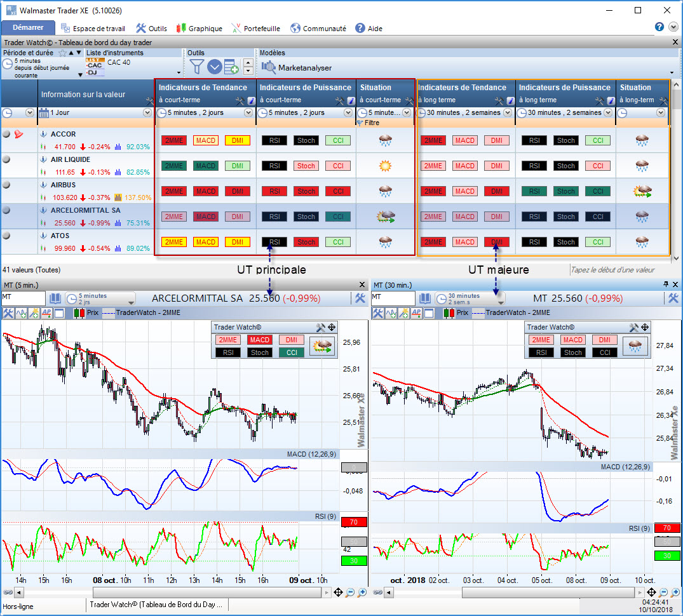Image resolution: width=683 pixels, height=616 pixels.
Task: Select the AIR LIQUIDE instrument name
Action: click(70, 159)
